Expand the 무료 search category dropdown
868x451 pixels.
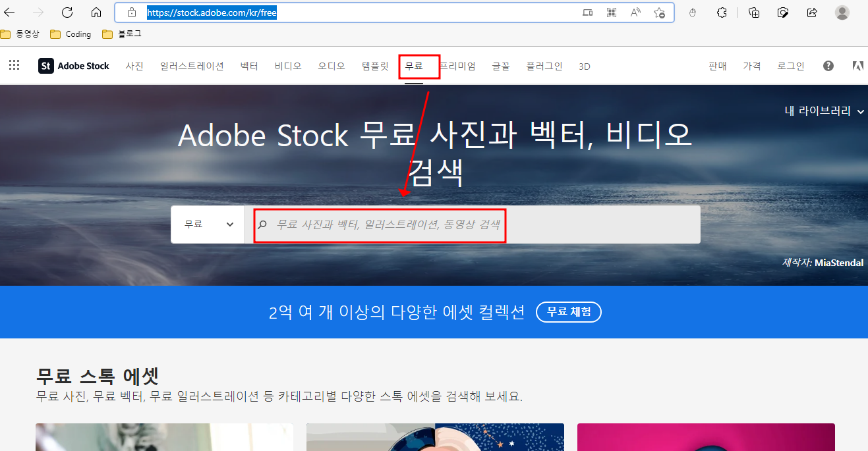point(208,225)
